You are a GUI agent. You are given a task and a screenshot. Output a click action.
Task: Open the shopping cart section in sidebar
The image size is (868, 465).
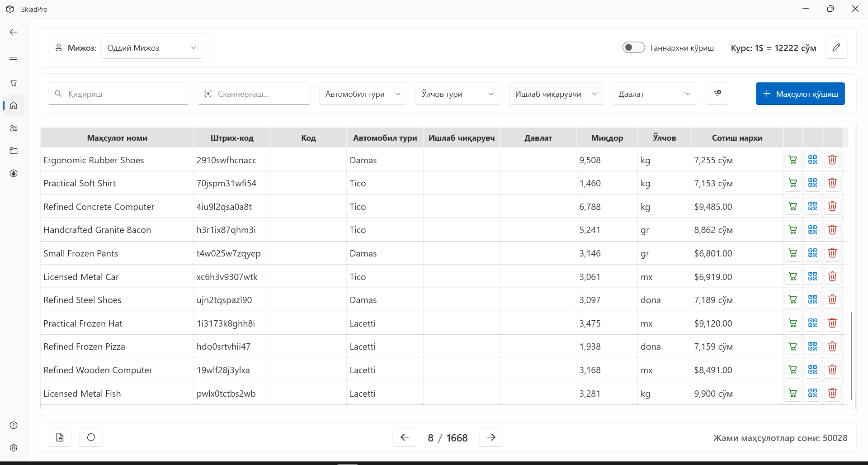tap(14, 83)
